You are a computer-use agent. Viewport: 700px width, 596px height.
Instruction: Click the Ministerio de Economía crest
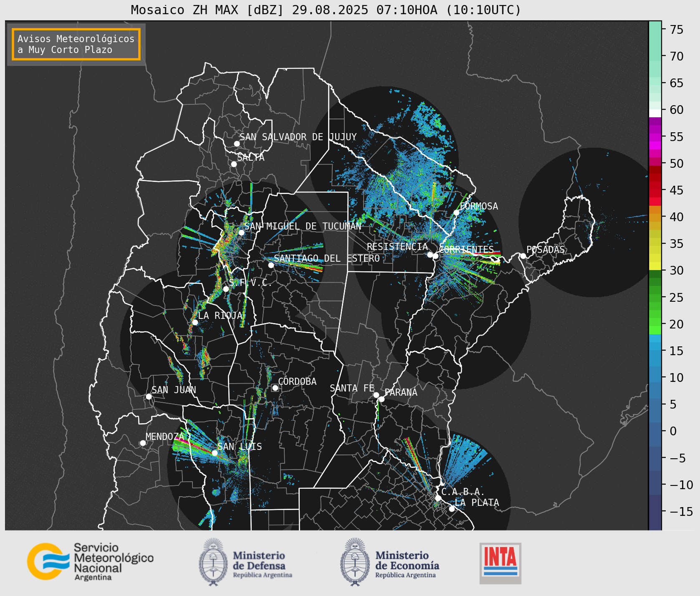[355, 562]
